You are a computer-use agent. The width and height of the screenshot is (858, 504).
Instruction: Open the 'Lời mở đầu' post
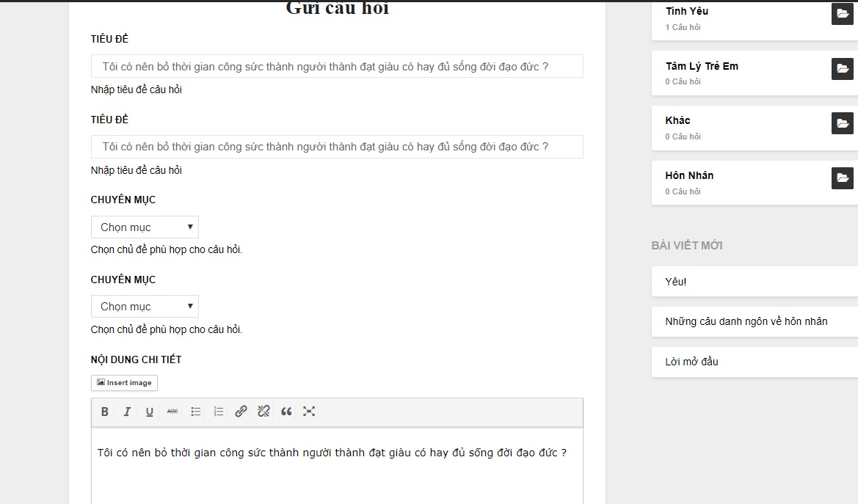click(x=691, y=362)
